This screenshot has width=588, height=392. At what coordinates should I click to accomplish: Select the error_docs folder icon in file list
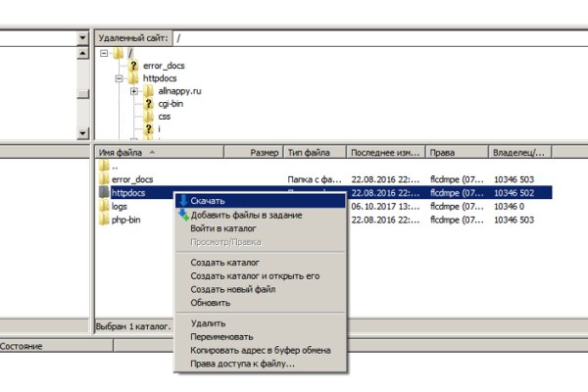click(x=104, y=179)
